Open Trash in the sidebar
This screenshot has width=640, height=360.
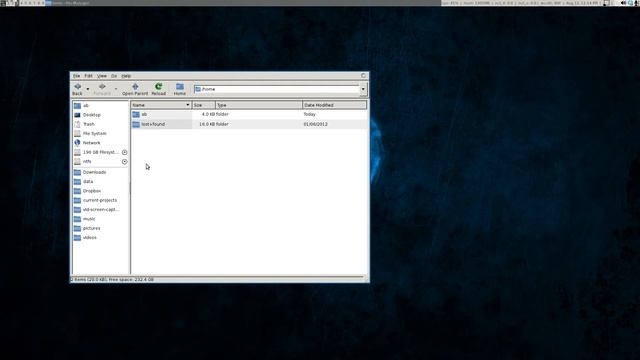[100, 124]
